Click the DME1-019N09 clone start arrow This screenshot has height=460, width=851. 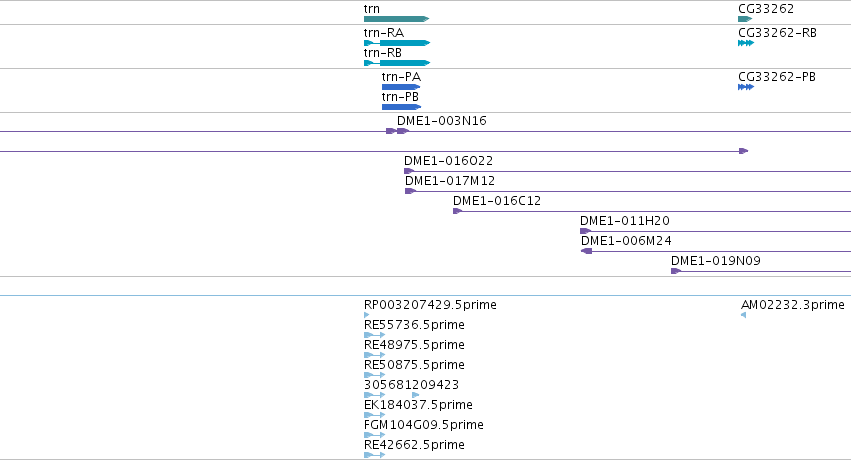(x=676, y=271)
